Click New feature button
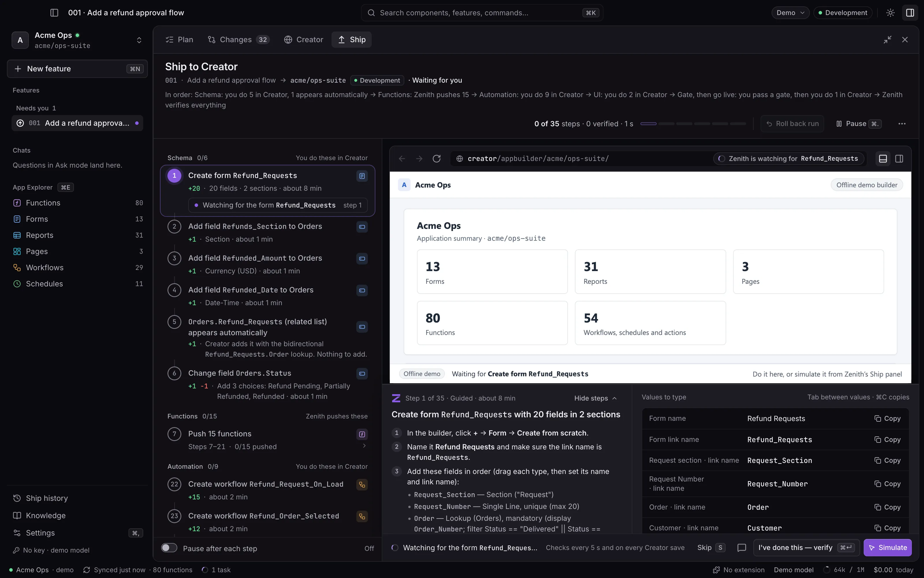 (x=77, y=69)
